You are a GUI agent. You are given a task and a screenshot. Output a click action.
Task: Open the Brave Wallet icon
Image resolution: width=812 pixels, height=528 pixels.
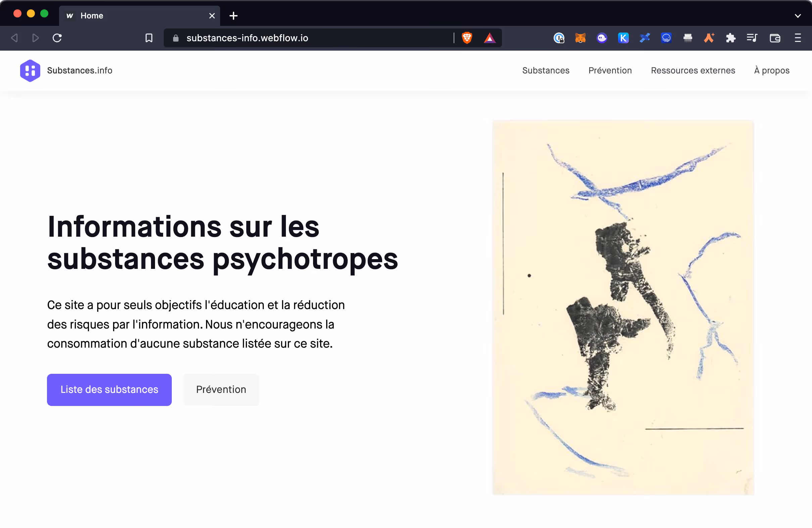(x=775, y=38)
